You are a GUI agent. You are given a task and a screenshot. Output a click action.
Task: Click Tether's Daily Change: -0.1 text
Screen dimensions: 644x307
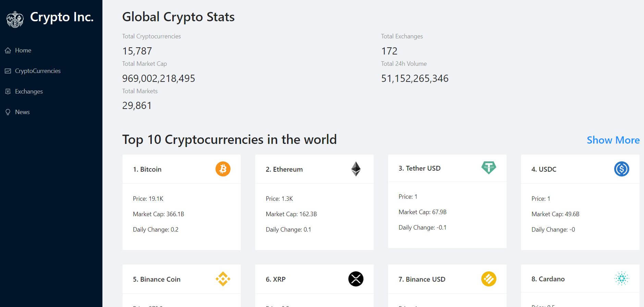[x=422, y=228]
